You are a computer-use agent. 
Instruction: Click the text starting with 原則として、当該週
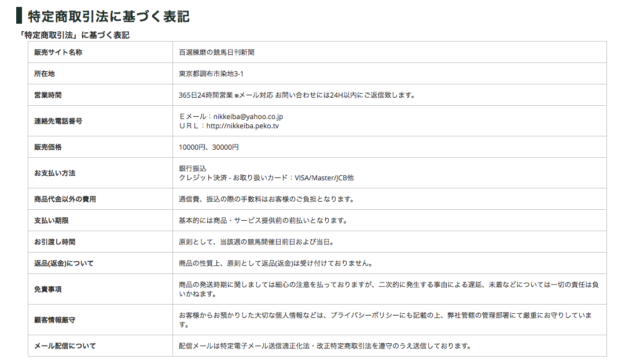256,242
